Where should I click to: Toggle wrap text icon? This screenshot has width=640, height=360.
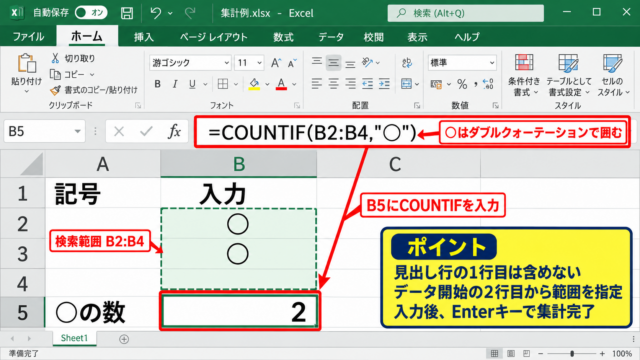point(407,63)
